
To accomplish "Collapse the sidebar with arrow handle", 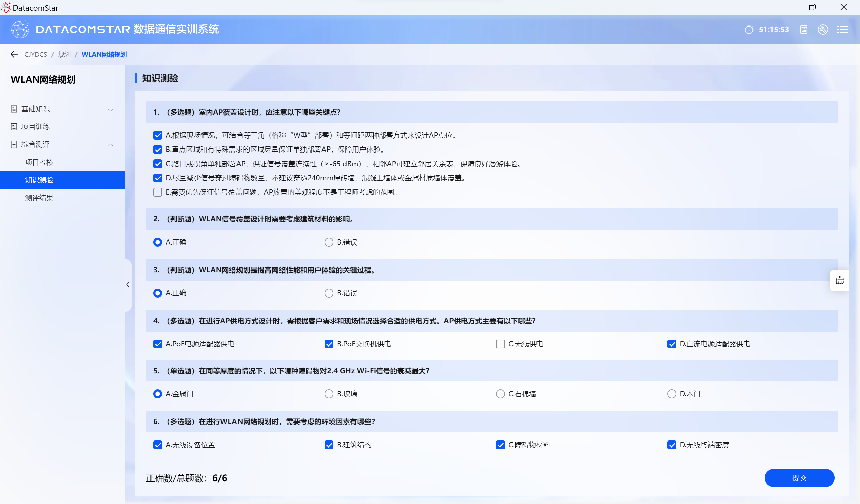I will pos(128,284).
